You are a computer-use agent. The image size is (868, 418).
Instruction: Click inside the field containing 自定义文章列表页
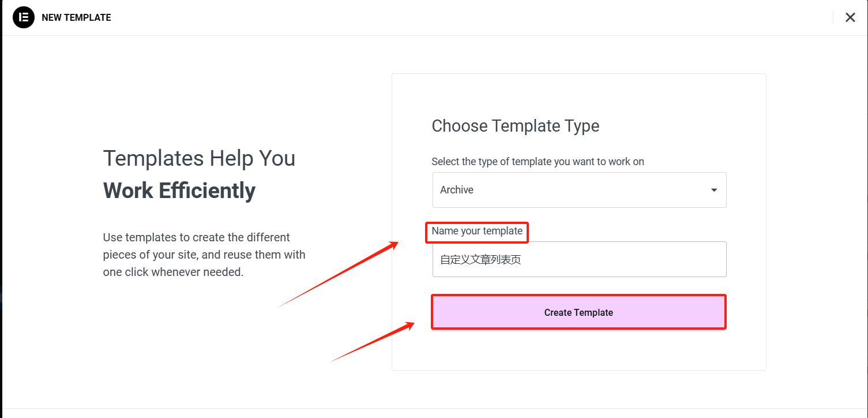coord(579,259)
